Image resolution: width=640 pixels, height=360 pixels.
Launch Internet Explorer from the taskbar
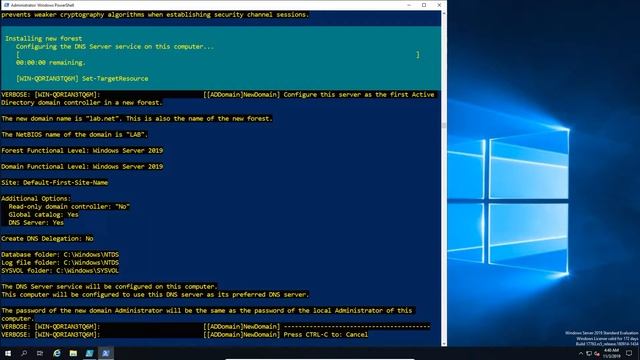point(57,353)
